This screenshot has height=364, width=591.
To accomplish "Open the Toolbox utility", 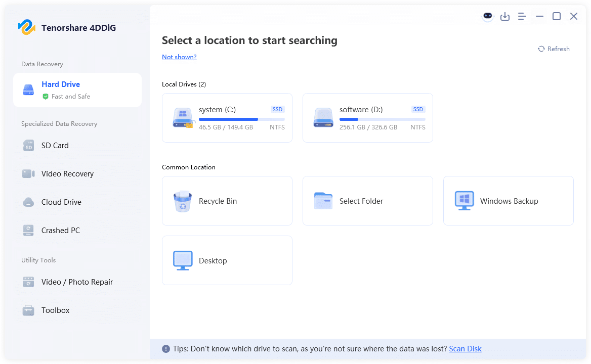I will [55, 310].
